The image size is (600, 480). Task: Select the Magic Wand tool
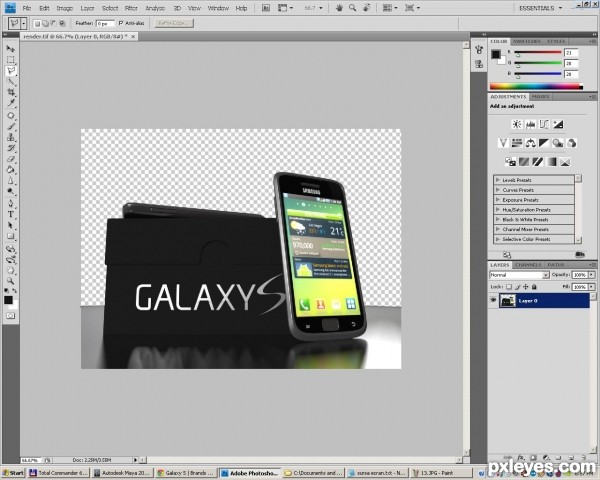[x=10, y=82]
